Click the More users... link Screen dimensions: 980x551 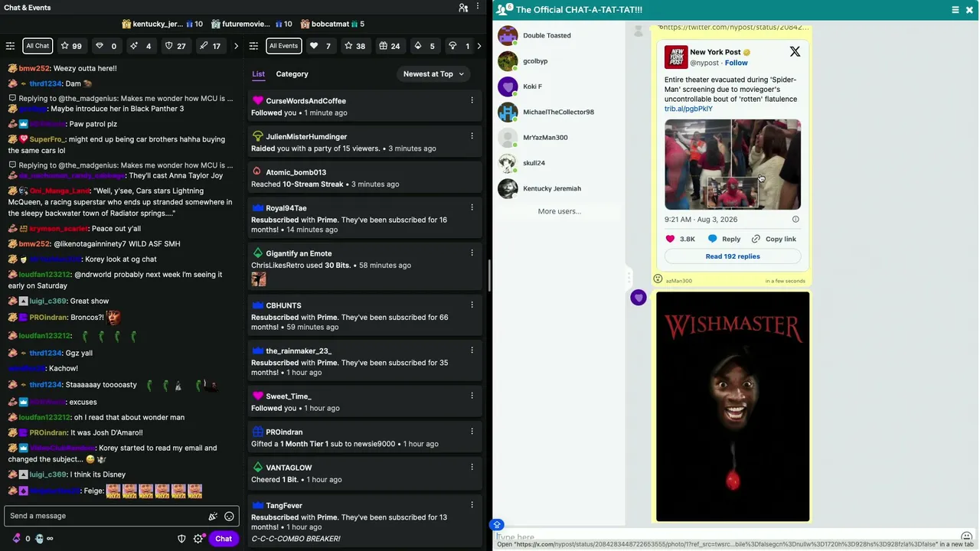pos(559,211)
